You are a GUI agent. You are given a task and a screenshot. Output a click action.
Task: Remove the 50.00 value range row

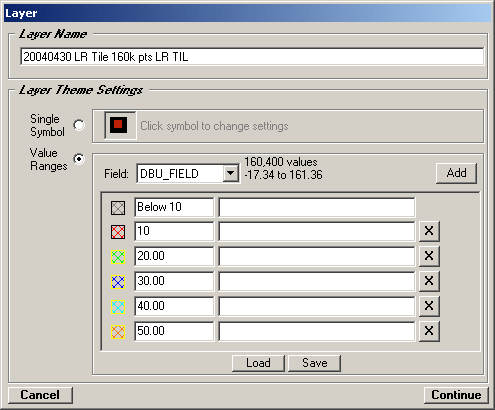pyautogui.click(x=429, y=331)
